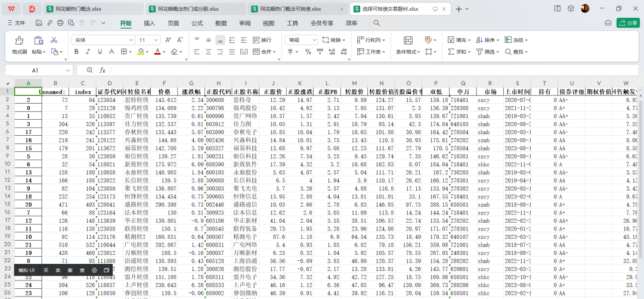This screenshot has height=299, width=644.
Task: Click the Find (查找) button
Action: (x=516, y=52)
